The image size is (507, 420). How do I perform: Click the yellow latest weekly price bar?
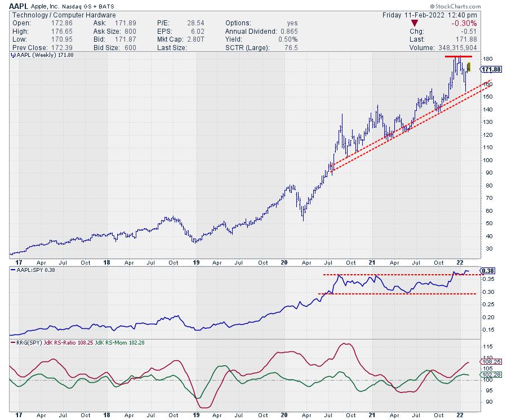(x=469, y=68)
